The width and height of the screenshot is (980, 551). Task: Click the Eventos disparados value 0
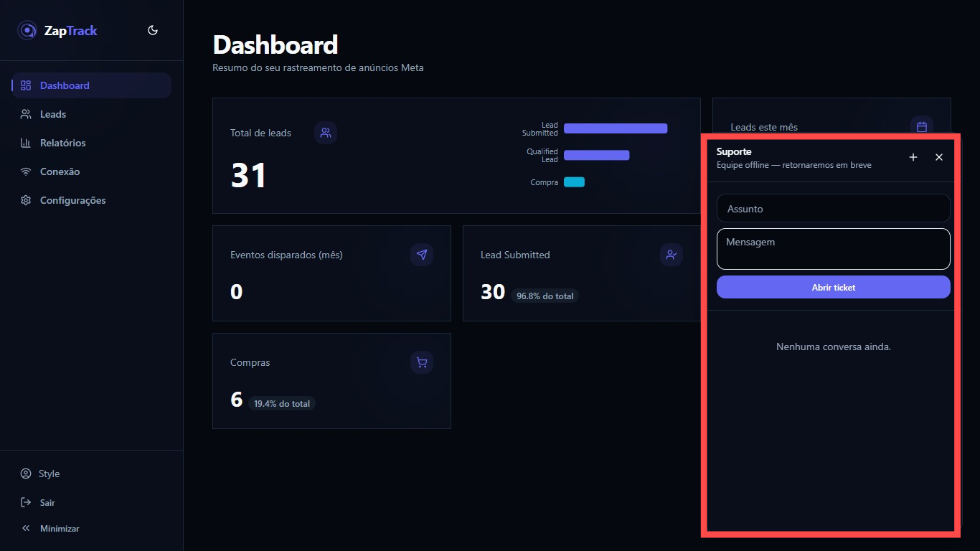[x=237, y=291]
